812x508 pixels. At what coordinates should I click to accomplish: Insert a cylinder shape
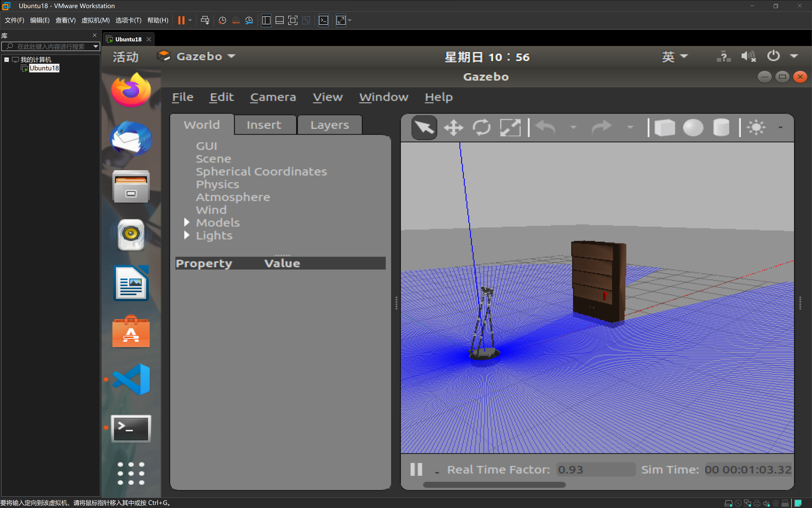[x=721, y=128]
